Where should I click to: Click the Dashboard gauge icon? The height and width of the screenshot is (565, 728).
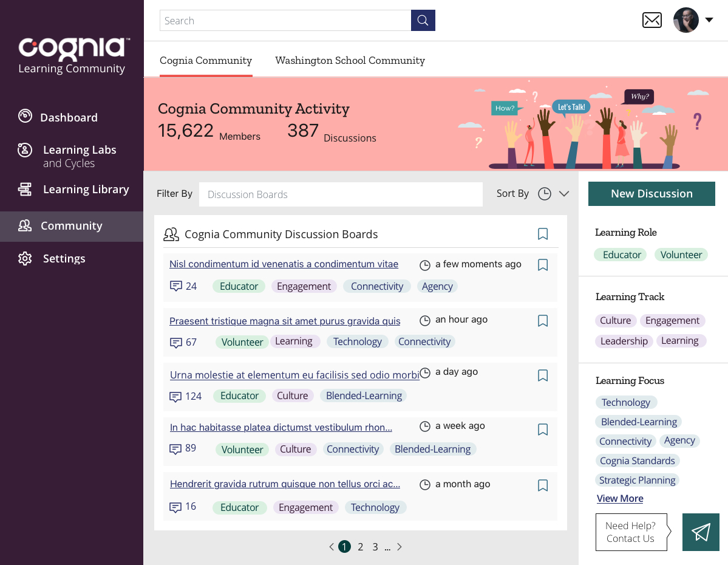(25, 115)
